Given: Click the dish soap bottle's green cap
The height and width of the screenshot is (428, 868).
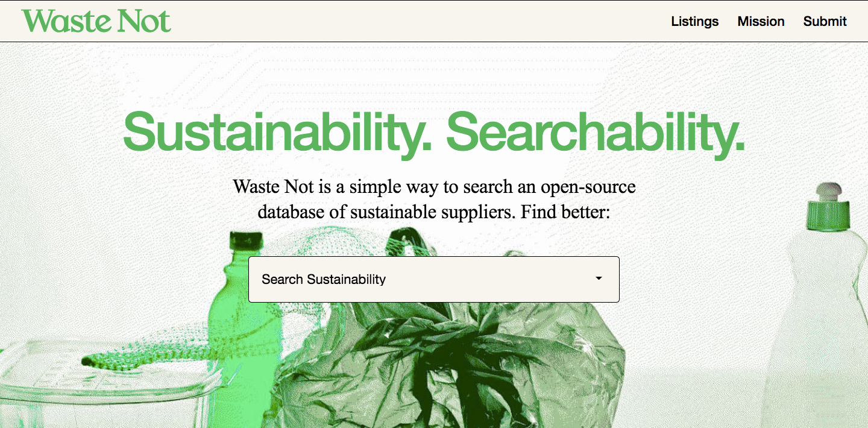Looking at the screenshot, I should click(x=828, y=205).
